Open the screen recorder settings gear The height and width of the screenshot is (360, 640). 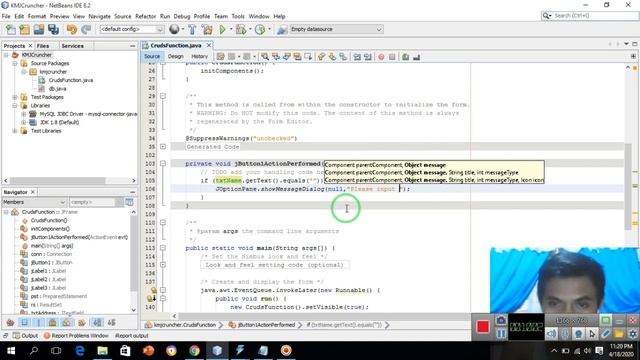click(x=633, y=334)
